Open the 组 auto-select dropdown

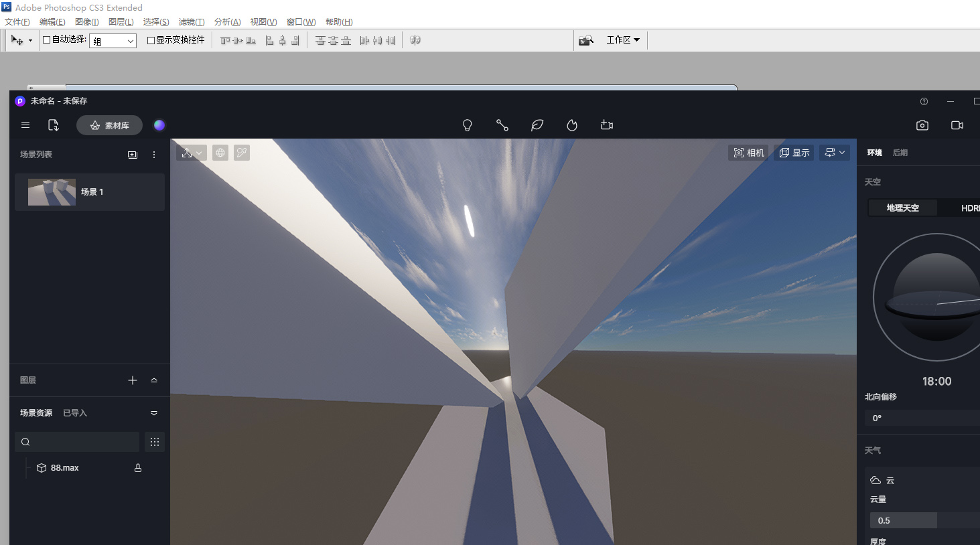click(113, 41)
